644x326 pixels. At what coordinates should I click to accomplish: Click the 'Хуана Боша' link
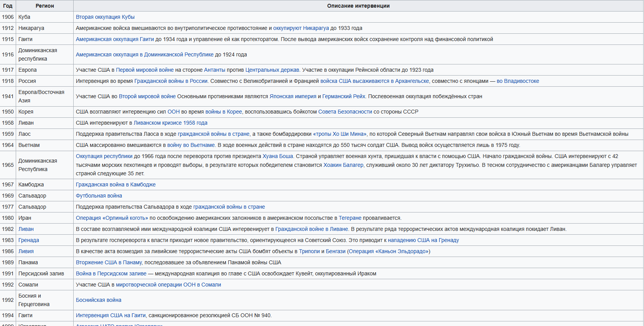click(x=278, y=156)
